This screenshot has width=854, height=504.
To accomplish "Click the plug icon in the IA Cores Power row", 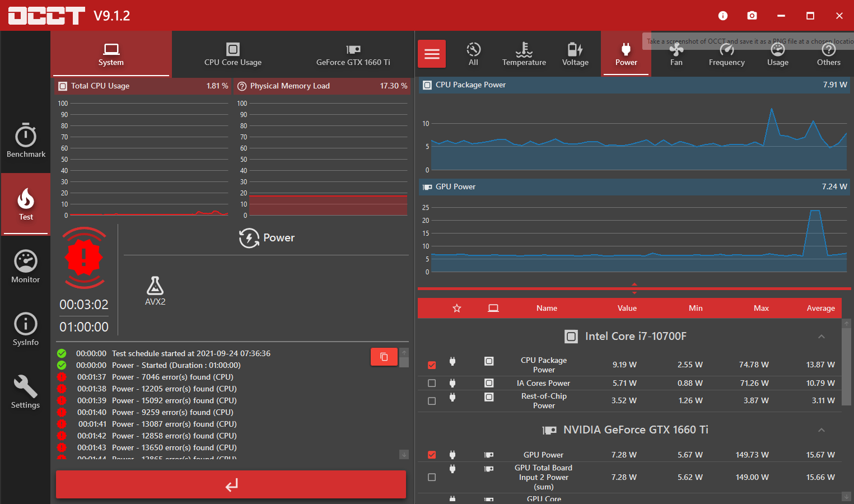I will [x=452, y=383].
